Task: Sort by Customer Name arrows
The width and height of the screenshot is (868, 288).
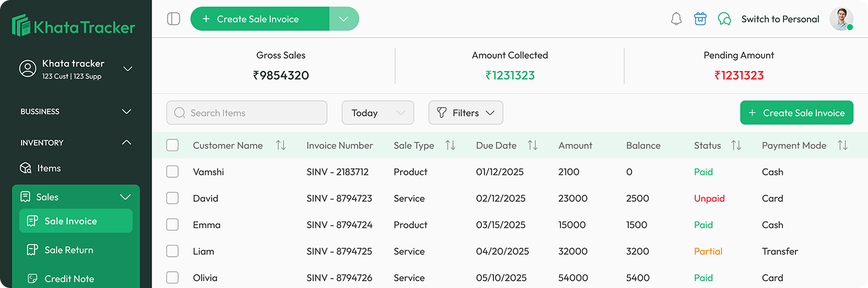Action: pos(281,145)
